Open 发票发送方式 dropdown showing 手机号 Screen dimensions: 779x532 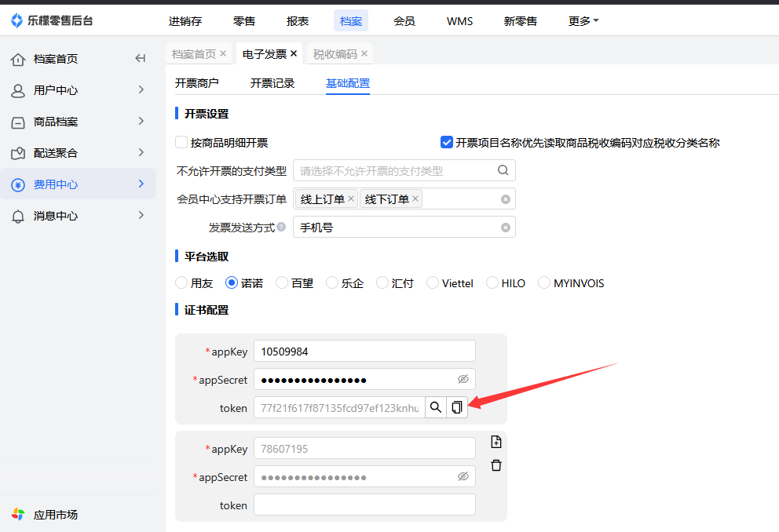404,228
